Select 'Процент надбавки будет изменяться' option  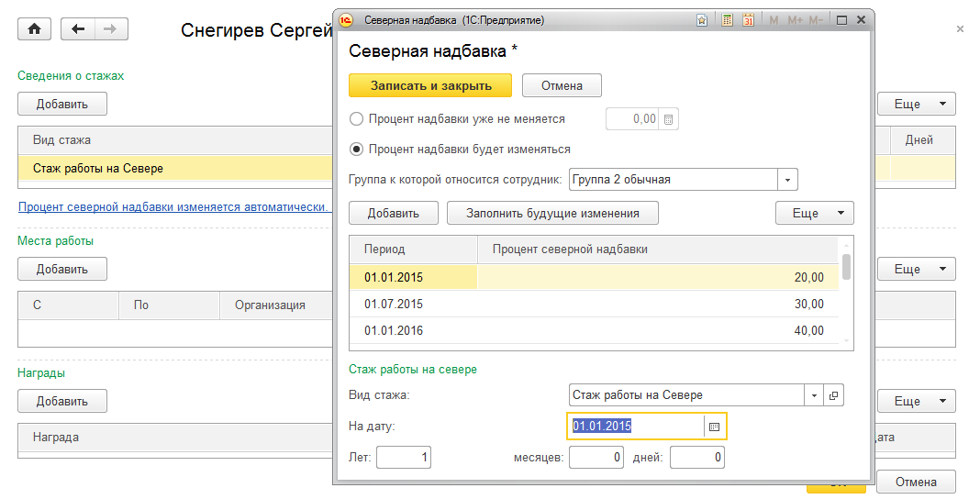(357, 149)
